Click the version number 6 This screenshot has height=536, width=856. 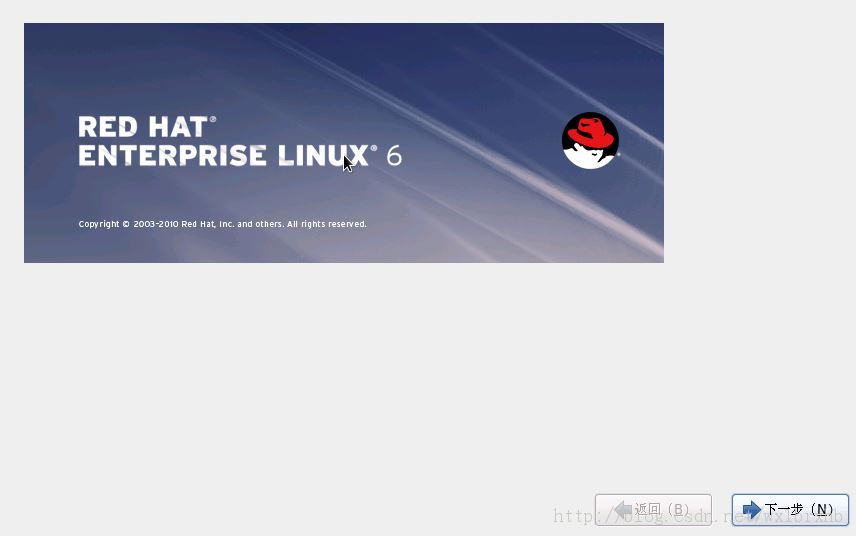click(x=394, y=156)
